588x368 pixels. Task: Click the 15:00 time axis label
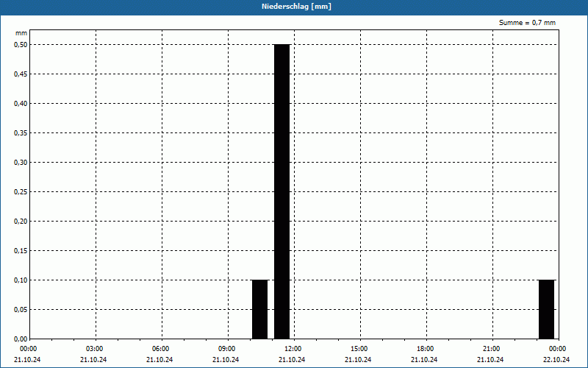pyautogui.click(x=359, y=349)
